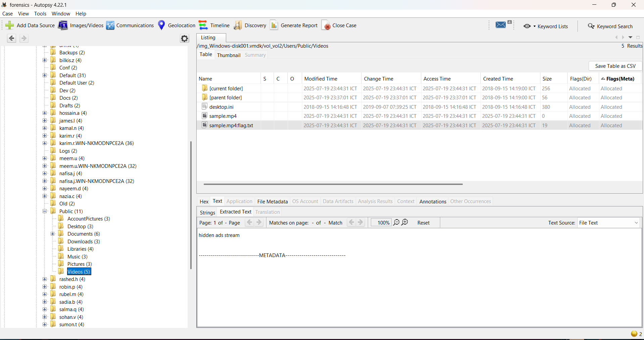Click the [parent folder] folder icon
This screenshot has height=340, width=644.
pyautogui.click(x=205, y=97)
